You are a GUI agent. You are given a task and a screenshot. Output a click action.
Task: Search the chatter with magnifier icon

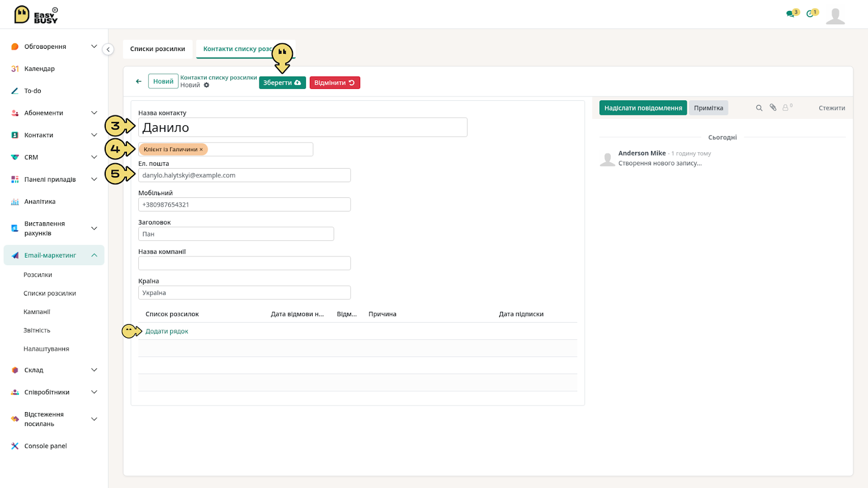point(759,108)
